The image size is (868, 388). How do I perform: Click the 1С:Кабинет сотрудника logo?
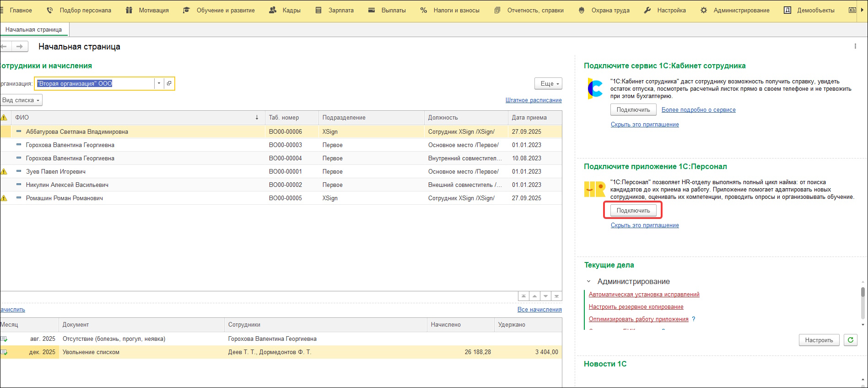(x=595, y=88)
